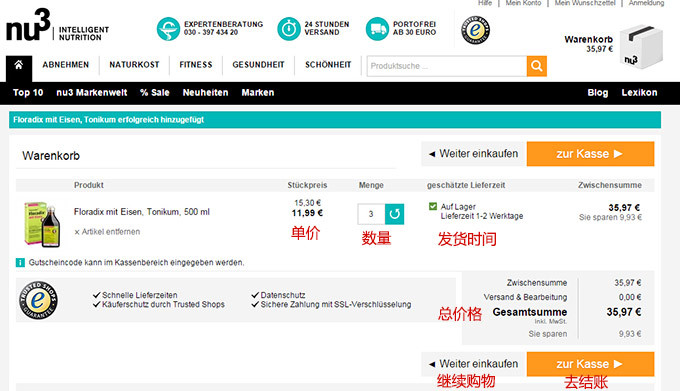Open the Abnehmen menu

coord(65,65)
